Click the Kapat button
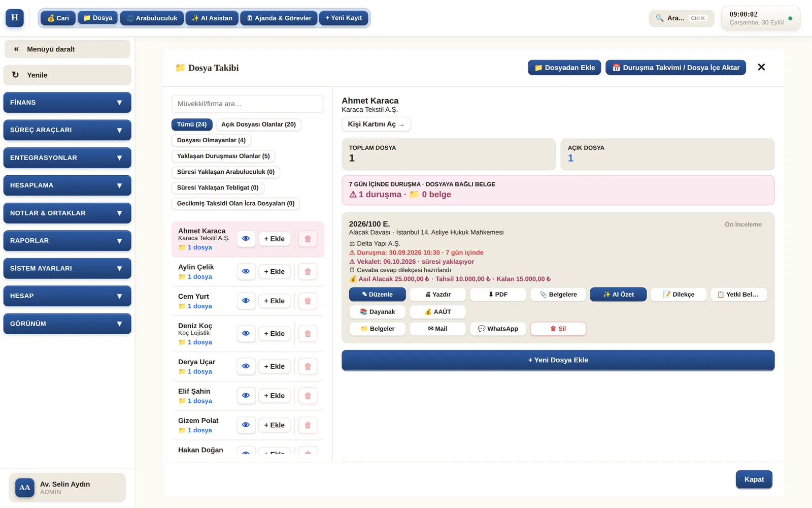812x508 pixels. click(x=754, y=480)
